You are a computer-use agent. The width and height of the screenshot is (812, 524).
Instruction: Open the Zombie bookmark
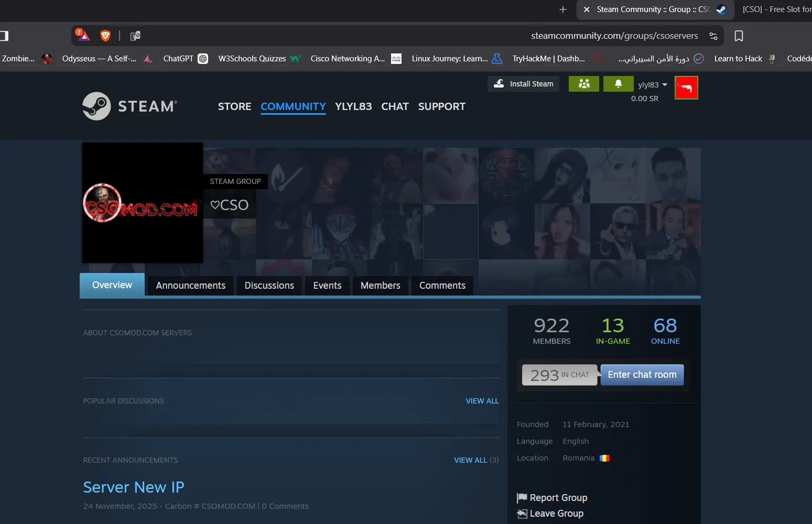pos(26,59)
